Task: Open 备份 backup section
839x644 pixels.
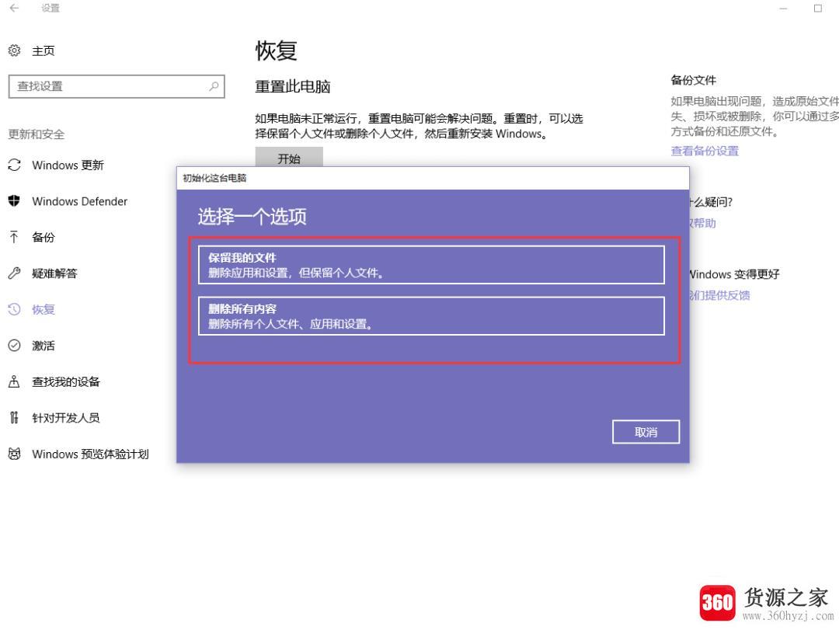Action: pyautogui.click(x=44, y=238)
